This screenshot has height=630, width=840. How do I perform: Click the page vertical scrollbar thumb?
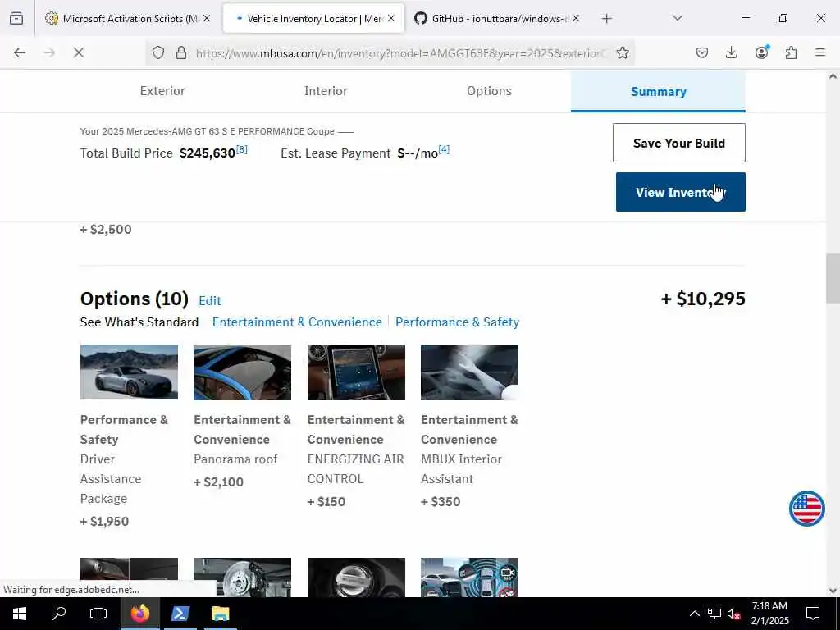[833, 279]
